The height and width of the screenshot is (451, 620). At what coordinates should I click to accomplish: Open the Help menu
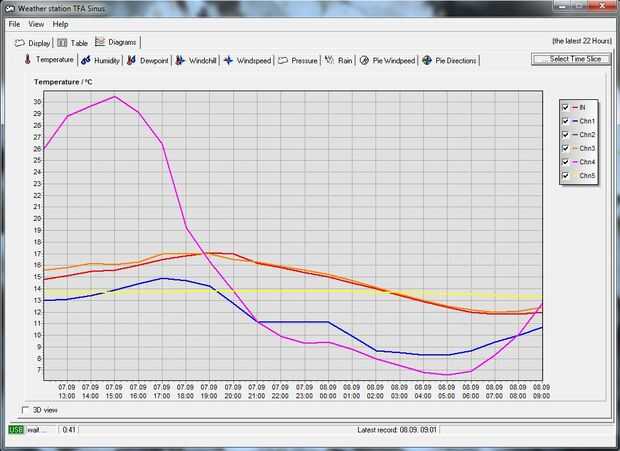[x=60, y=24]
